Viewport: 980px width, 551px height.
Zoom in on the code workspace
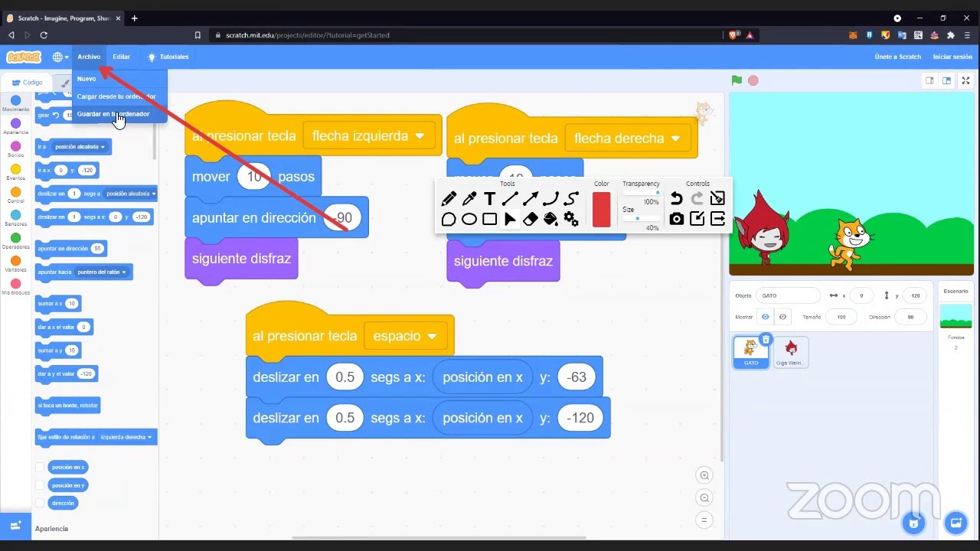(704, 475)
